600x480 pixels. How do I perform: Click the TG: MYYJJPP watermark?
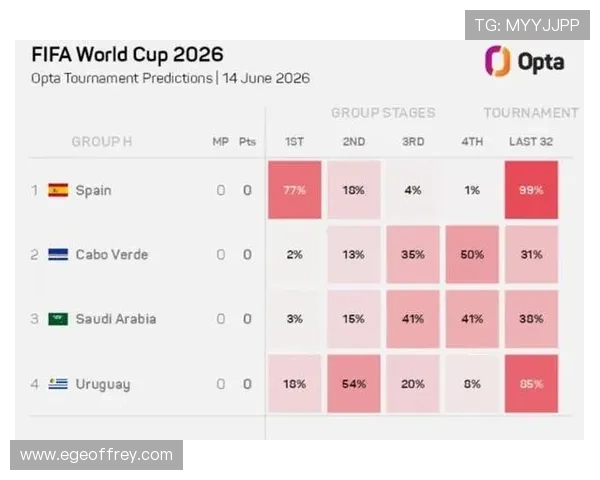click(x=527, y=25)
